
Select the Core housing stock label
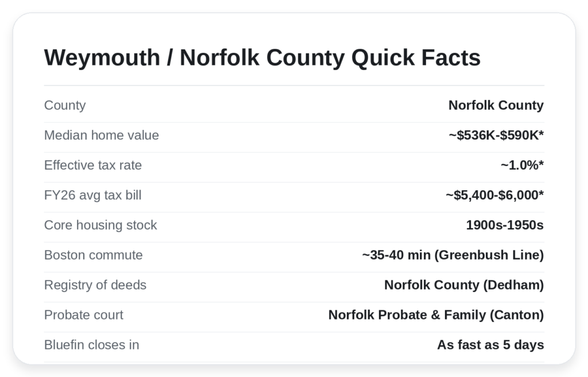tap(100, 225)
